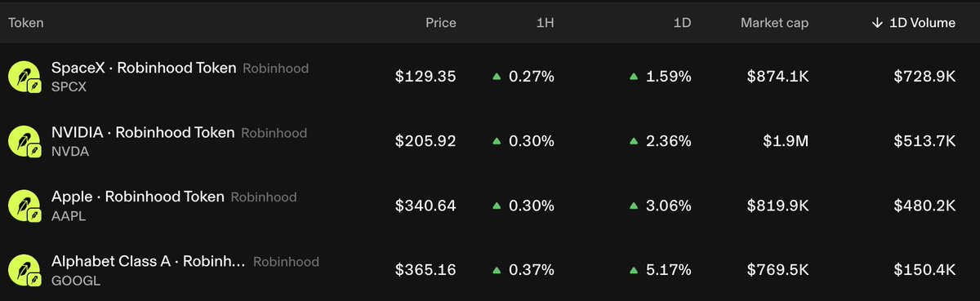Viewport: 980px width, 301px height.
Task: Click the $129.35 SpaceX price
Action: pyautogui.click(x=425, y=77)
